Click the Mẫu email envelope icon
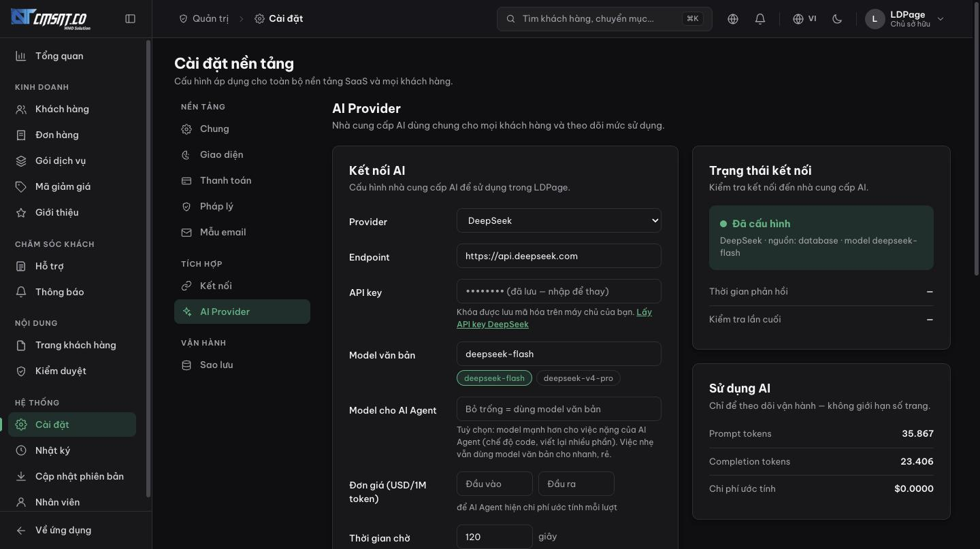 click(x=186, y=232)
